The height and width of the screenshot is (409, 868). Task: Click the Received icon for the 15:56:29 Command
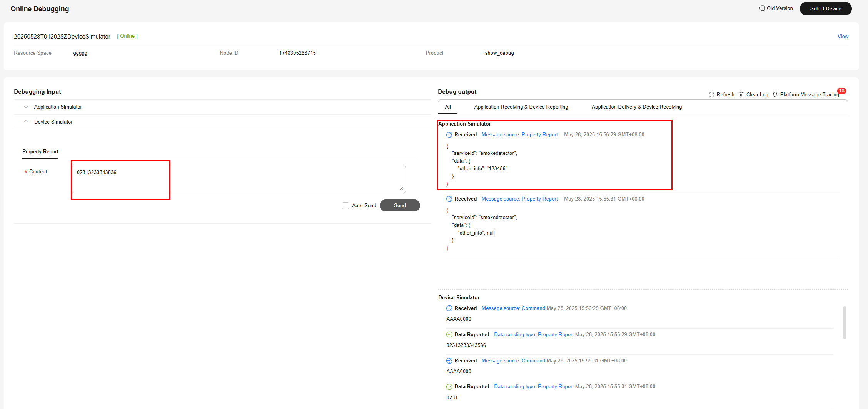[449, 308]
